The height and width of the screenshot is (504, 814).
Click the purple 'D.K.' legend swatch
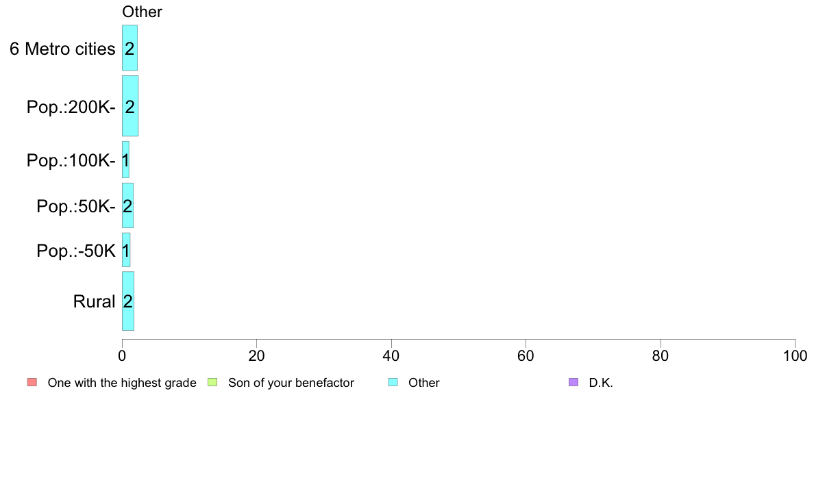(x=573, y=383)
